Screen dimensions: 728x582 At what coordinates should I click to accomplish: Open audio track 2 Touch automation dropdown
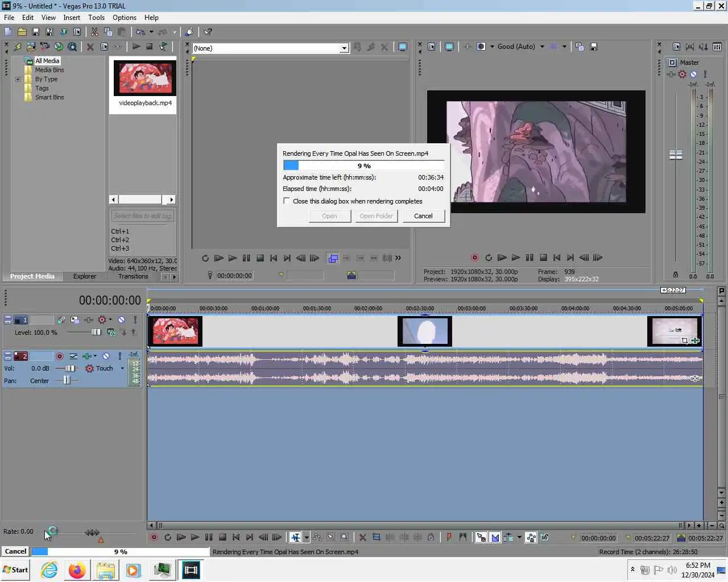[x=122, y=368]
